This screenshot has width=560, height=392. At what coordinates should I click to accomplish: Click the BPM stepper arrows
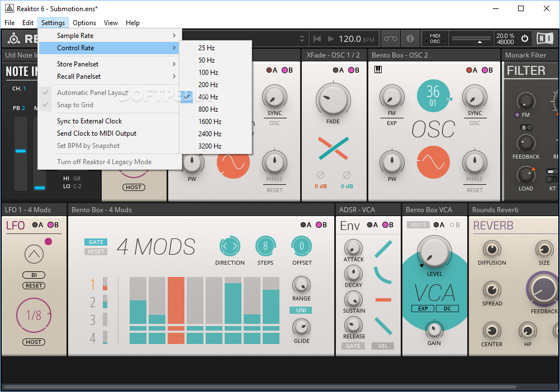point(302,39)
